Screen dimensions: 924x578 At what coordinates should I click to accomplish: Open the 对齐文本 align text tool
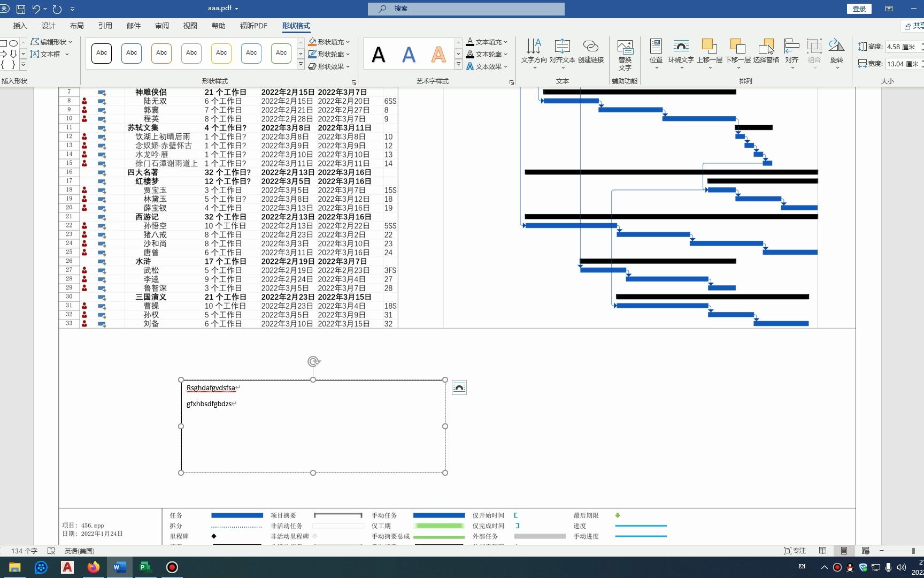(562, 52)
